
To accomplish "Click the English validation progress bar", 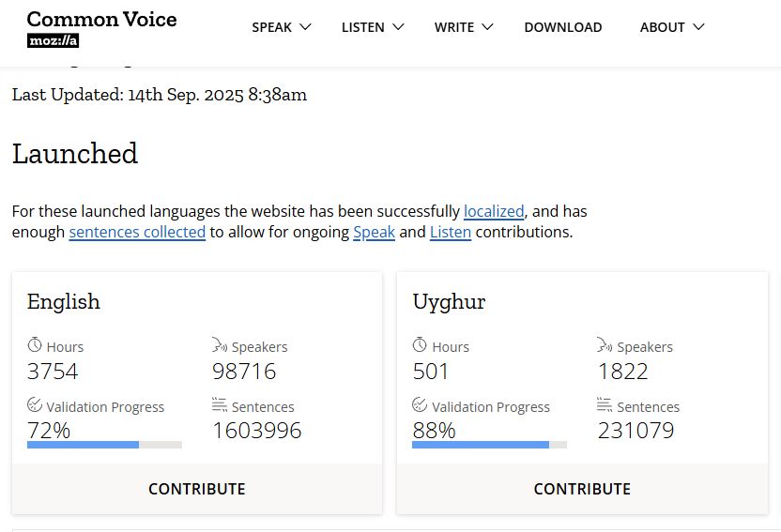I will coord(104,445).
